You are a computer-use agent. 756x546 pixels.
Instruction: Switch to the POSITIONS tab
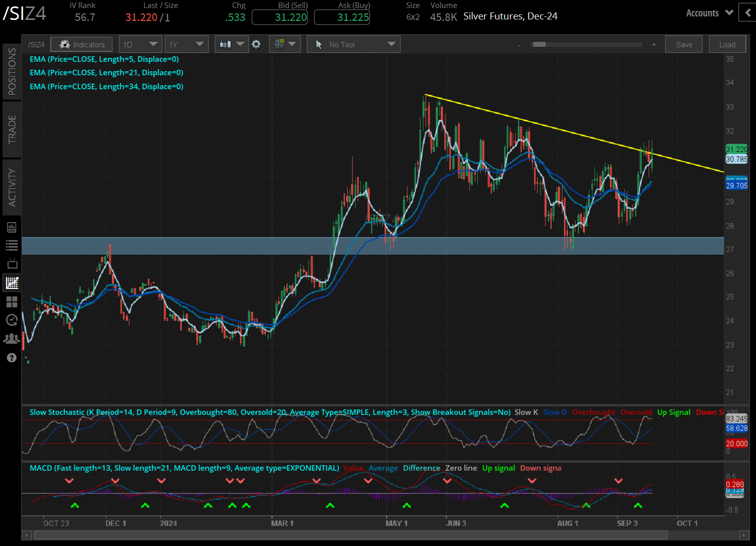pos(12,71)
